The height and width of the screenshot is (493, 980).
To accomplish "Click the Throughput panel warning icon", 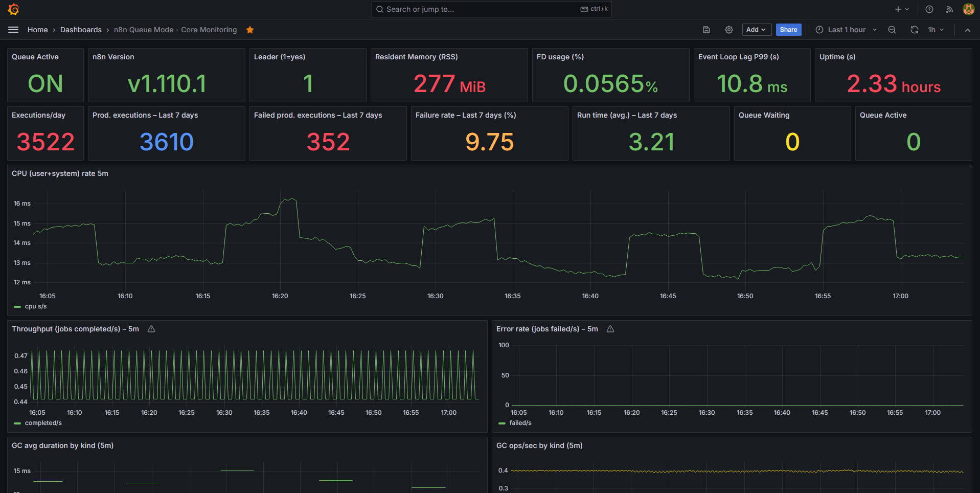I will (151, 329).
